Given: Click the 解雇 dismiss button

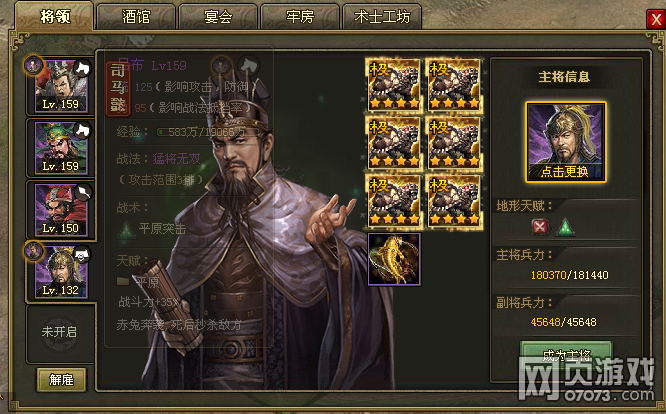Looking at the screenshot, I should click(62, 380).
